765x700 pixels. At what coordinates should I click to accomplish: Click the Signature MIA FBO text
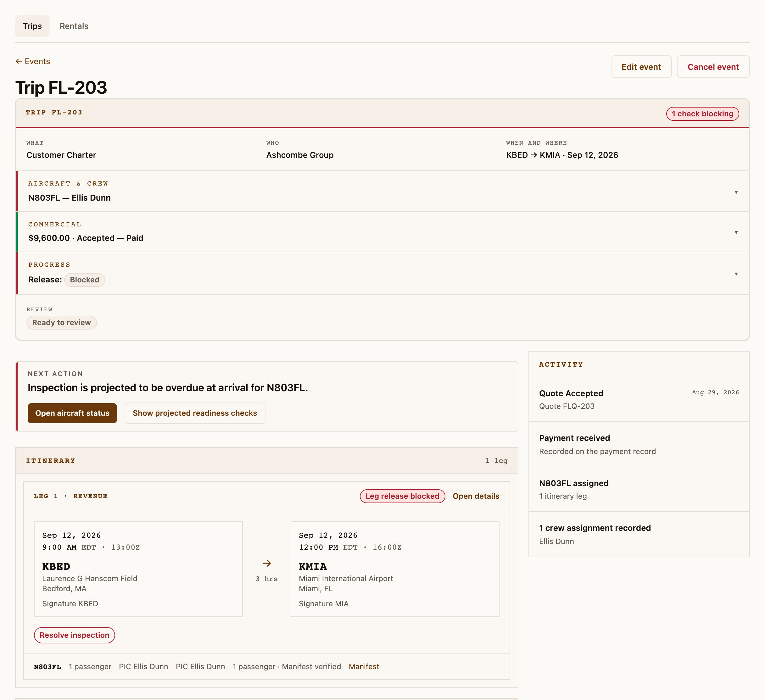[323, 604]
